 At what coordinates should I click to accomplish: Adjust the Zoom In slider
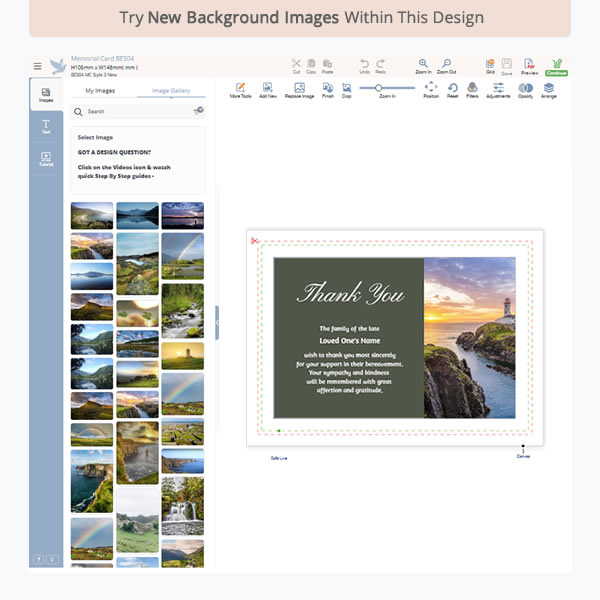coord(379,88)
